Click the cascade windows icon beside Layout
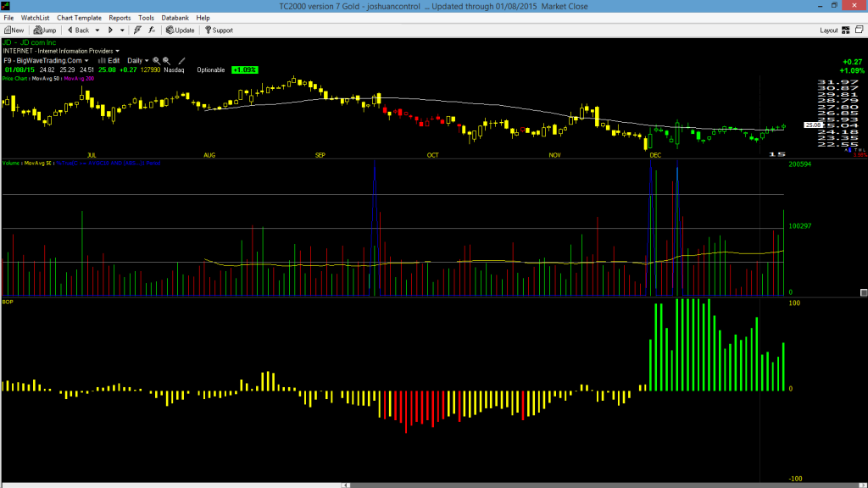This screenshot has height=488, width=868. pos(860,30)
